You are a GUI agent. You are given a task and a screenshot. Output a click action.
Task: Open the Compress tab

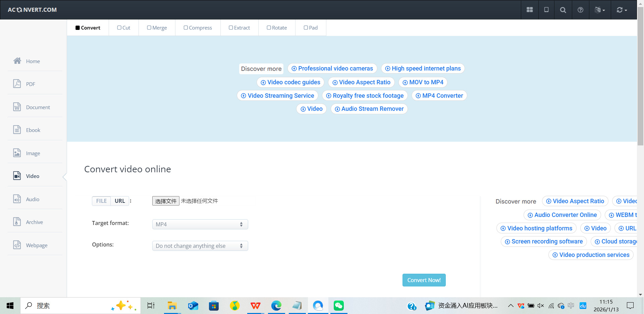tap(198, 28)
